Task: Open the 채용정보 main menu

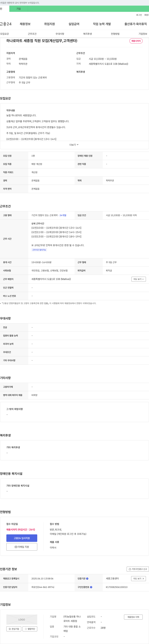Action: pyautogui.click(x=25, y=24)
